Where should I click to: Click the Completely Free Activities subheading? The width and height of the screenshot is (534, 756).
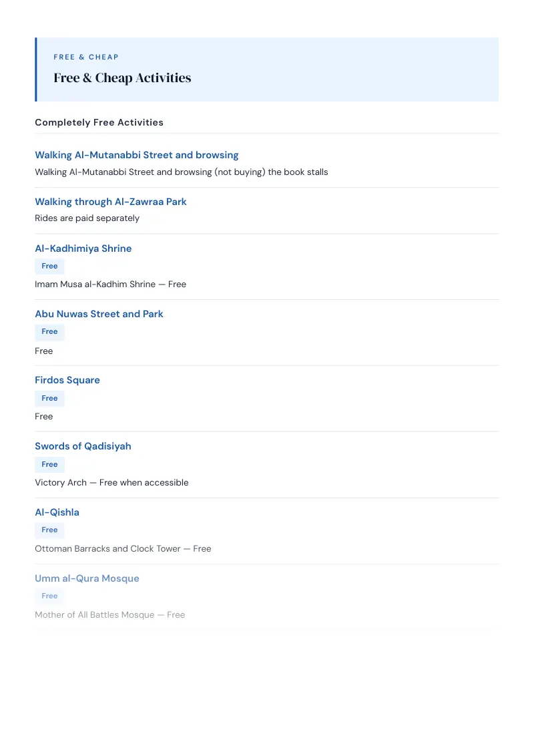(99, 122)
